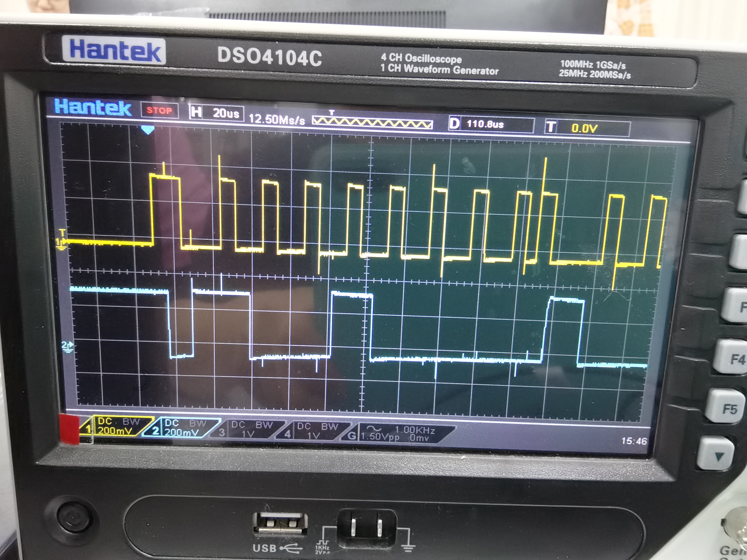Select the H 20us horizontal timebase box
Image resolution: width=747 pixels, height=560 pixels.
(x=216, y=113)
